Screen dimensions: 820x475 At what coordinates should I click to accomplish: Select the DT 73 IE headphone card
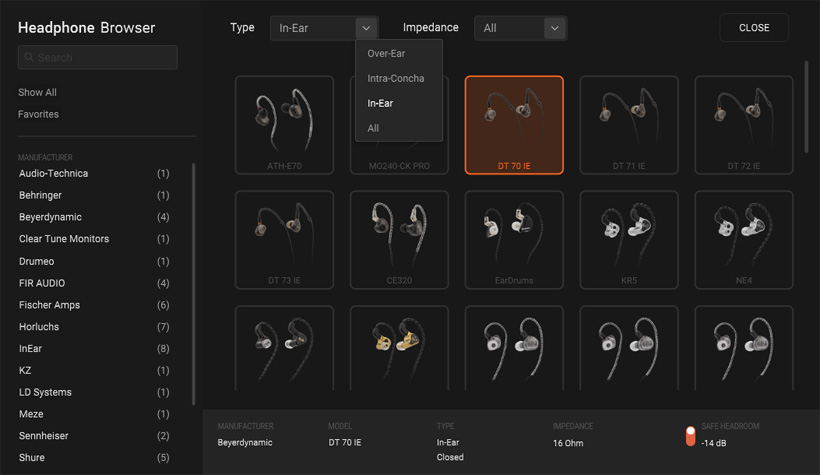point(284,240)
